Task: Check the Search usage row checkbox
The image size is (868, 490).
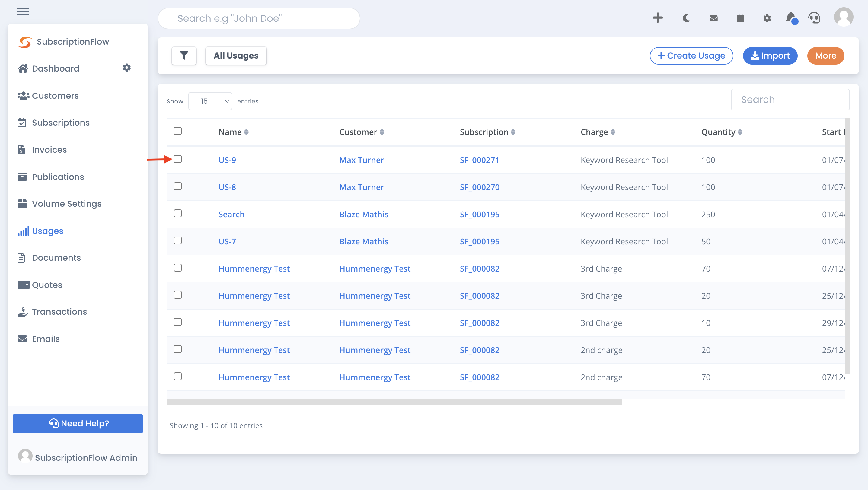Action: tap(177, 213)
